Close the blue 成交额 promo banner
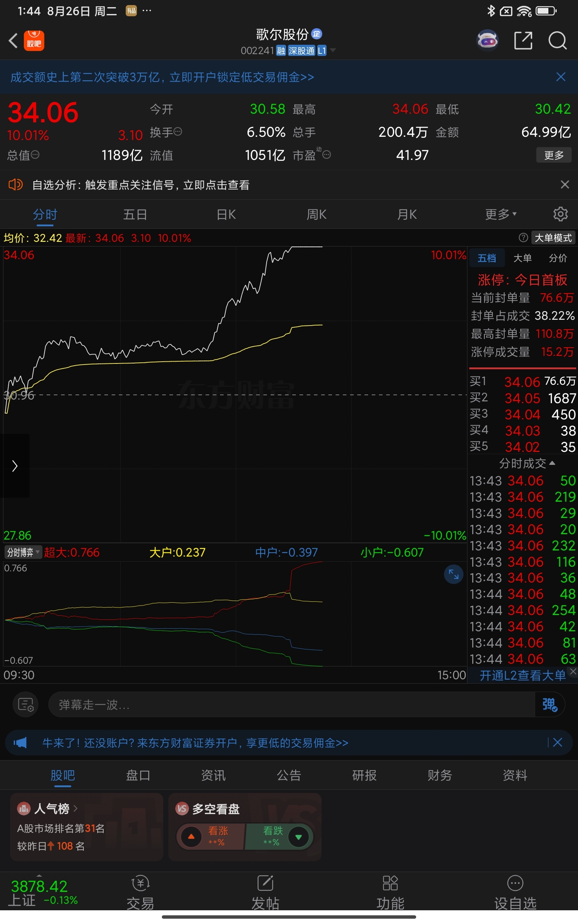The width and height of the screenshot is (578, 924). pos(560,77)
